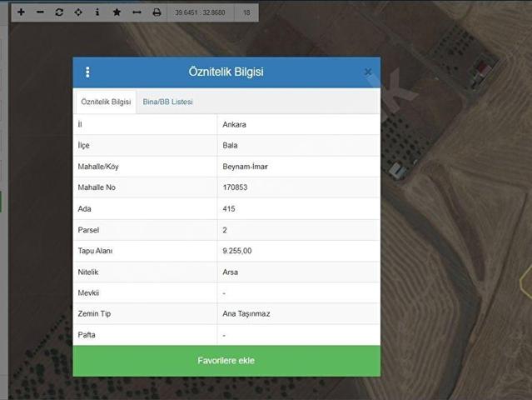Refresh the map view

[59, 12]
